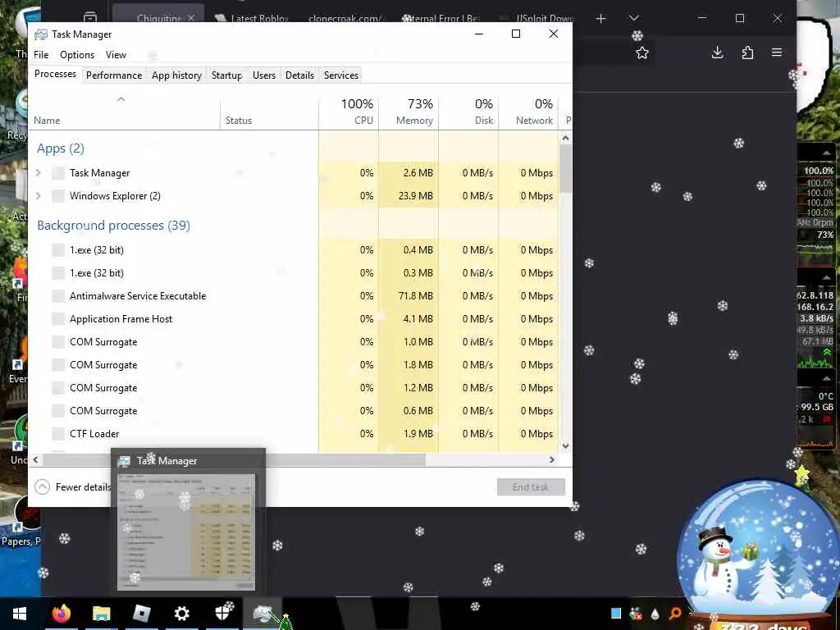Switch to the Details tab
The width and height of the screenshot is (840, 630).
point(299,75)
